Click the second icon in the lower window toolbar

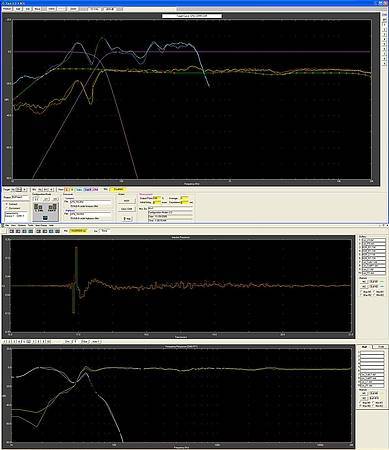(17, 231)
